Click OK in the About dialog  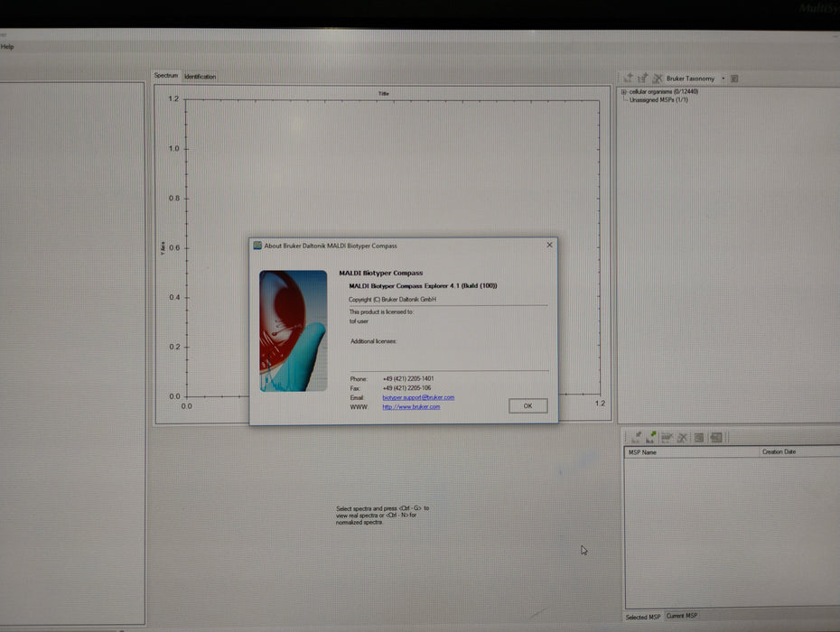coord(527,406)
